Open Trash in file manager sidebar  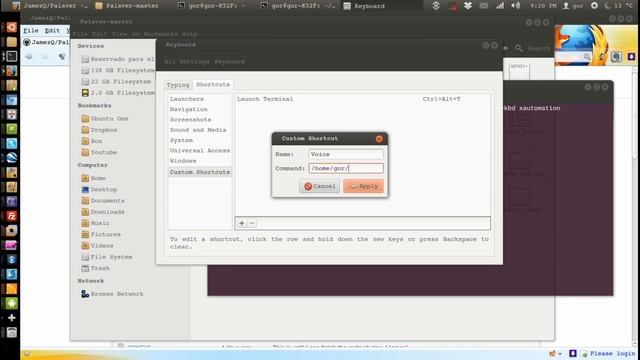96,268
